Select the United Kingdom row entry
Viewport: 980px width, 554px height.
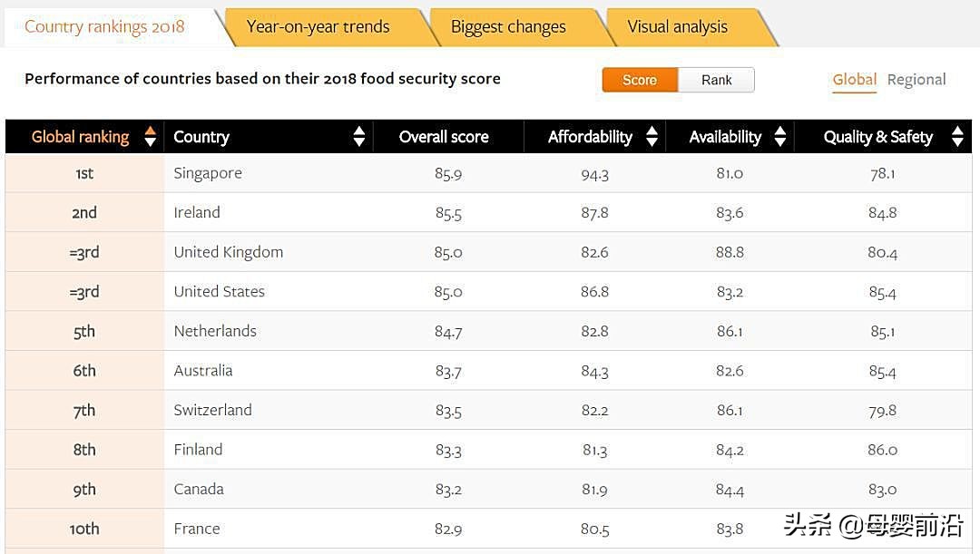[229, 252]
